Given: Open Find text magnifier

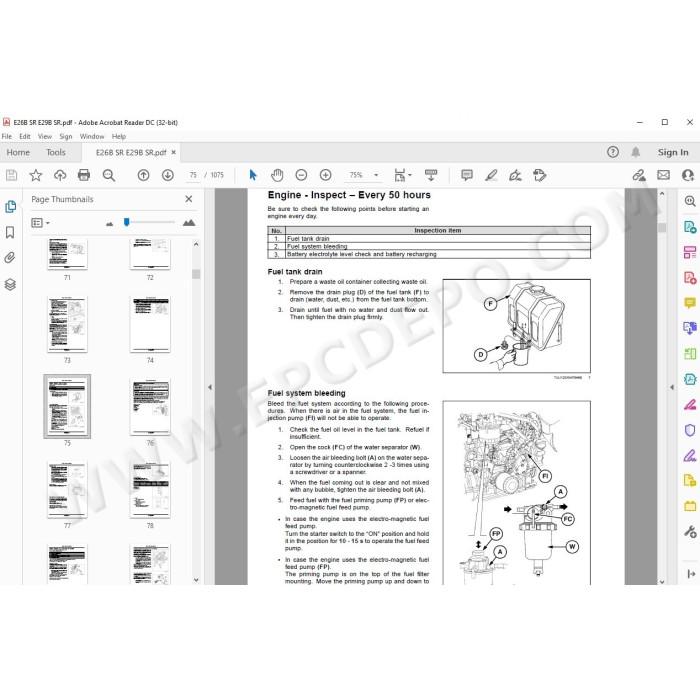Looking at the screenshot, I should point(109,175).
